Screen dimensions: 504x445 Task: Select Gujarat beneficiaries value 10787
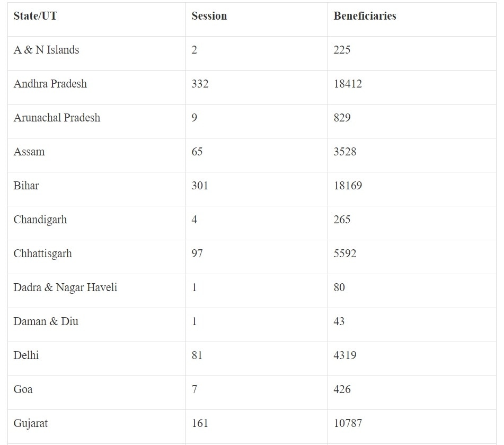[348, 423]
